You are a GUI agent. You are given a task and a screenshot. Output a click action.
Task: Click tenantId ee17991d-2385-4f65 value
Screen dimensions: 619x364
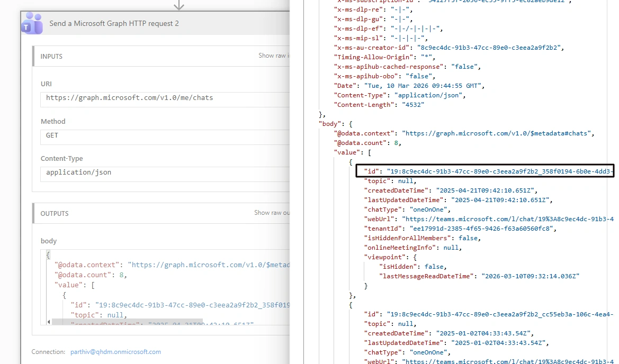click(x=481, y=229)
